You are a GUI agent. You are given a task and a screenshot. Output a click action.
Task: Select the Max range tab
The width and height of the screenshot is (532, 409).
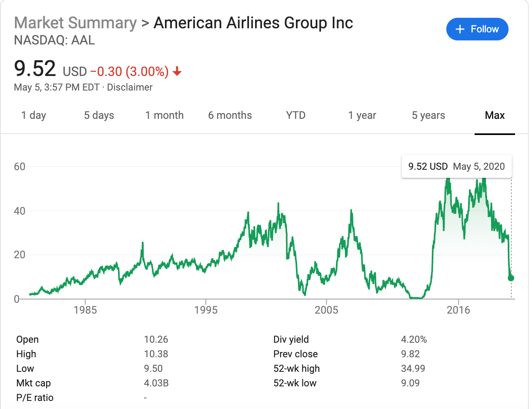coord(495,116)
